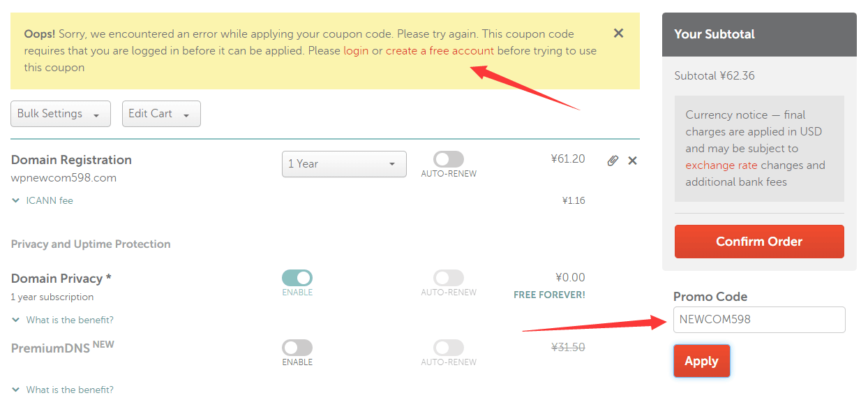The height and width of the screenshot is (414, 868).
Task: Open the login link in the error banner
Action: (x=356, y=50)
